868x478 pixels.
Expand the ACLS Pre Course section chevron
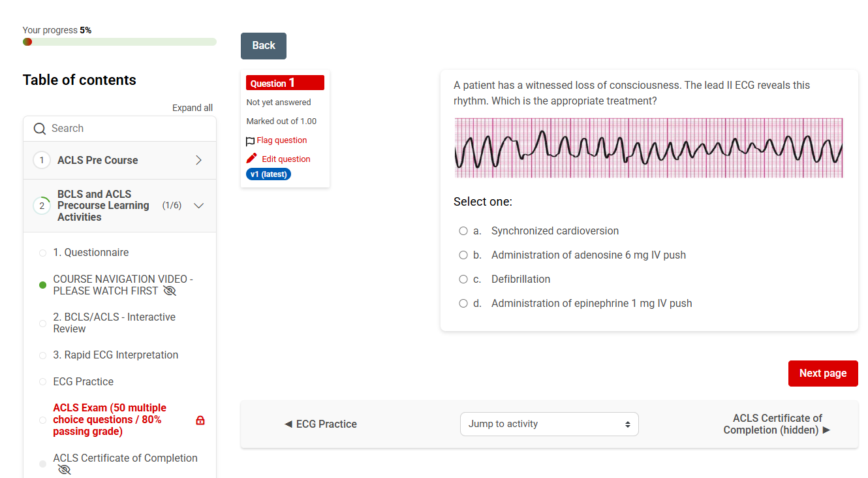199,161
